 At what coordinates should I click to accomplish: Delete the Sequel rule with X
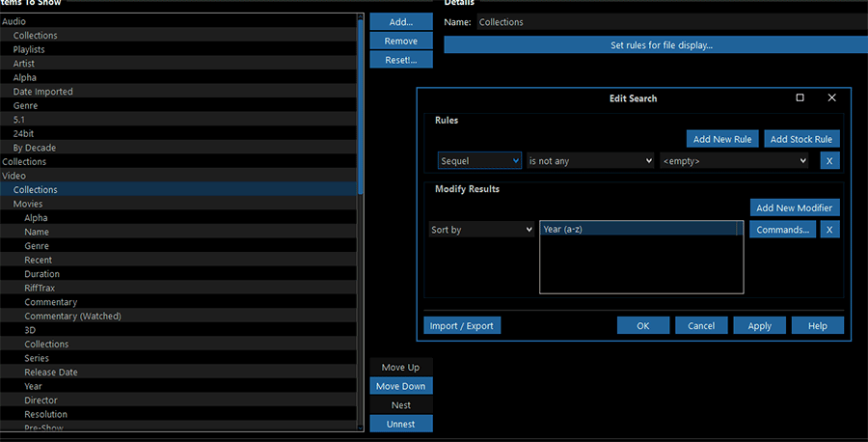point(829,160)
